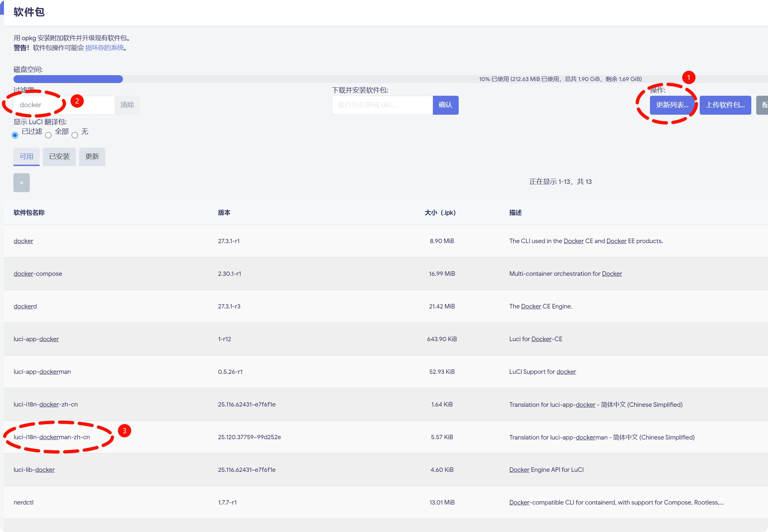This screenshot has height=532, width=768.
Task: Click the package name or URL field
Action: coord(382,105)
